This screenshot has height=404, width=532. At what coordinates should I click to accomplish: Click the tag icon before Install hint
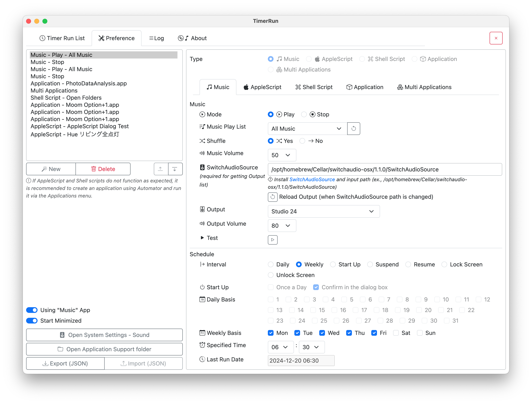[270, 179]
